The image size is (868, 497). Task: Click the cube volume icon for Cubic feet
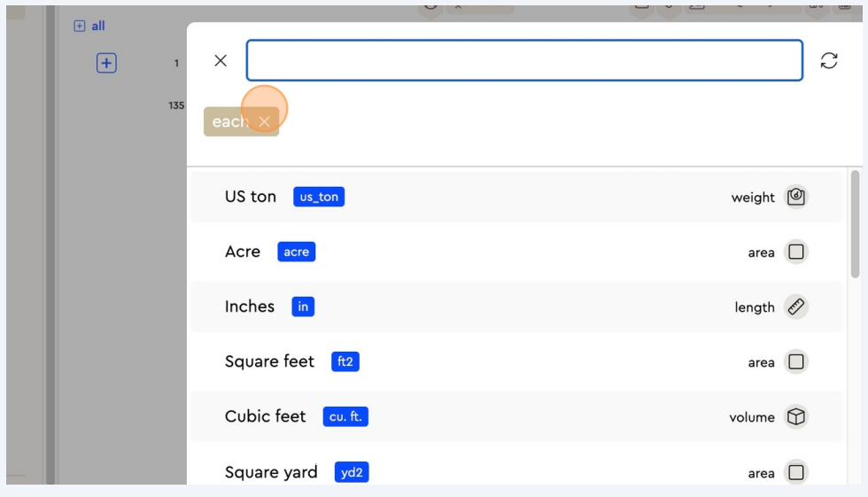pos(795,416)
